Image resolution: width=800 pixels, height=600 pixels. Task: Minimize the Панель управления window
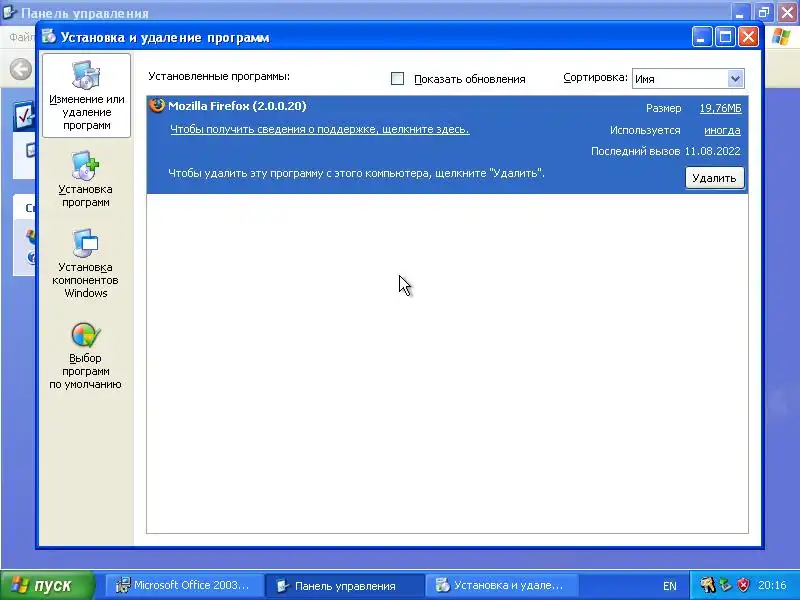[x=740, y=12]
